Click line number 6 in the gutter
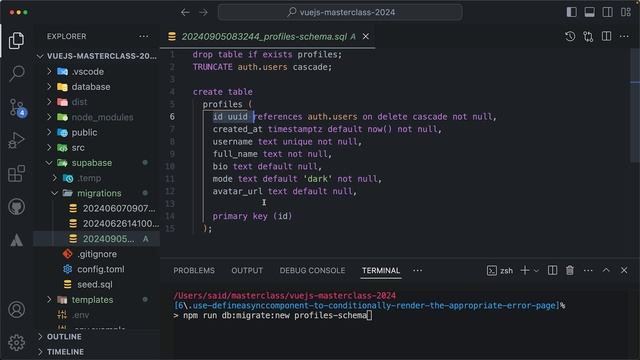The width and height of the screenshot is (640, 360). point(172,117)
